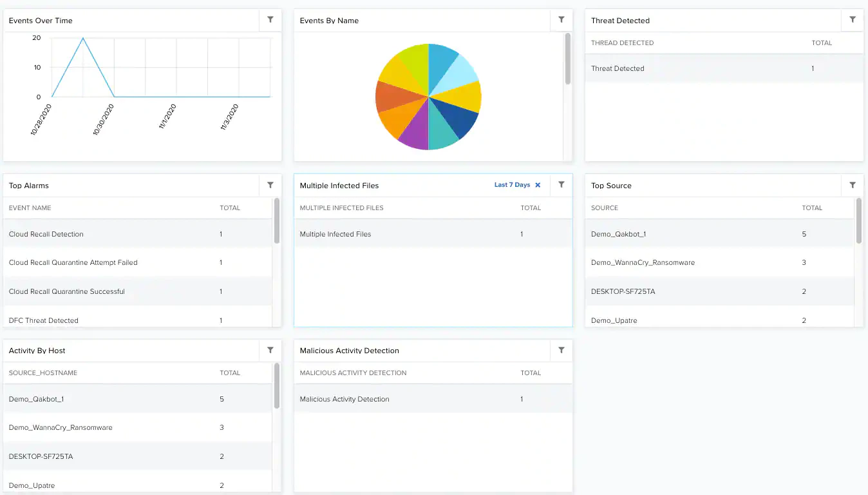868x495 pixels.
Task: Open filter for Activity By Host widget
Action: (270, 350)
